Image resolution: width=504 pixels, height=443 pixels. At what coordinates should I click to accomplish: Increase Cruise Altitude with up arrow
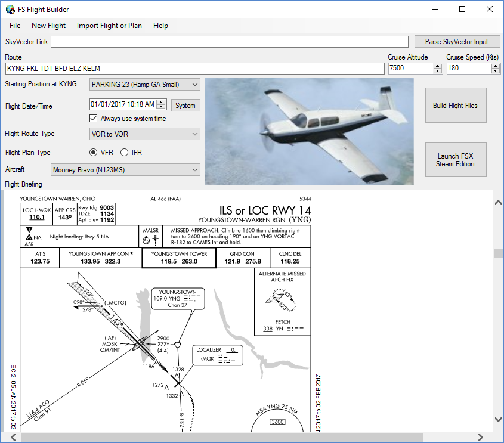click(437, 66)
